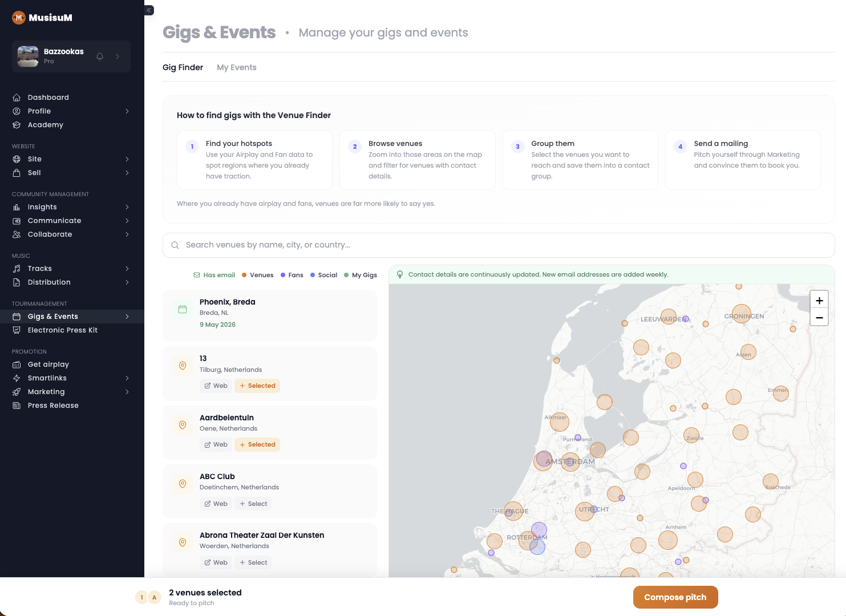The image size is (846, 616).
Task: Deselect the Selected toggle for venue 13
Action: (257, 386)
